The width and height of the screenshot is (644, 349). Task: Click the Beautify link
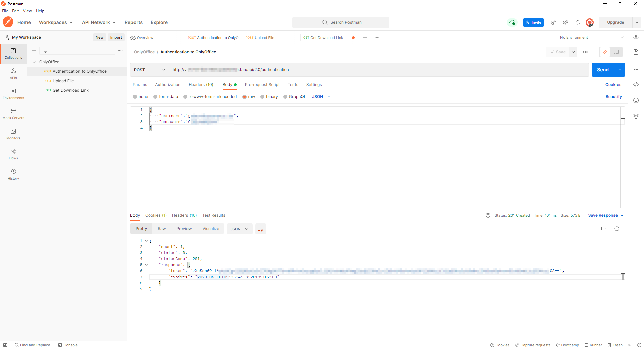pos(613,97)
